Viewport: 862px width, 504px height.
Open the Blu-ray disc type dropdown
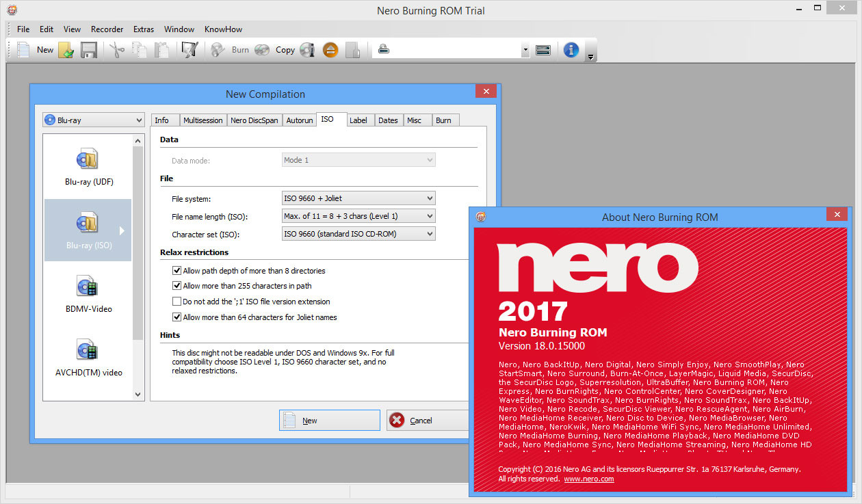(x=93, y=120)
